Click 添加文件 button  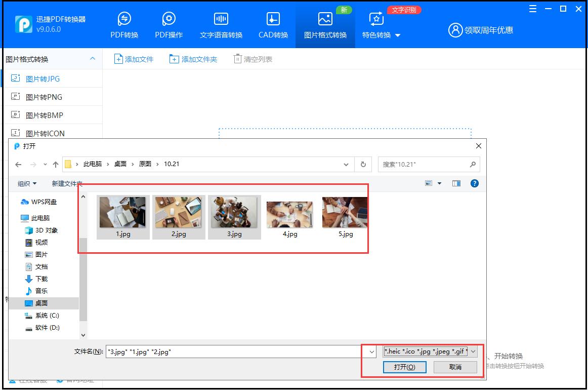(134, 59)
